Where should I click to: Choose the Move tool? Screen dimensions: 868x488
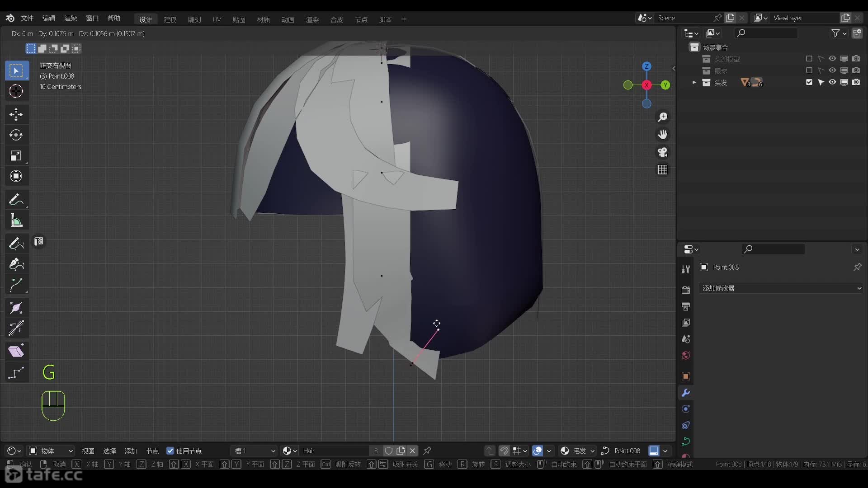(16, 114)
